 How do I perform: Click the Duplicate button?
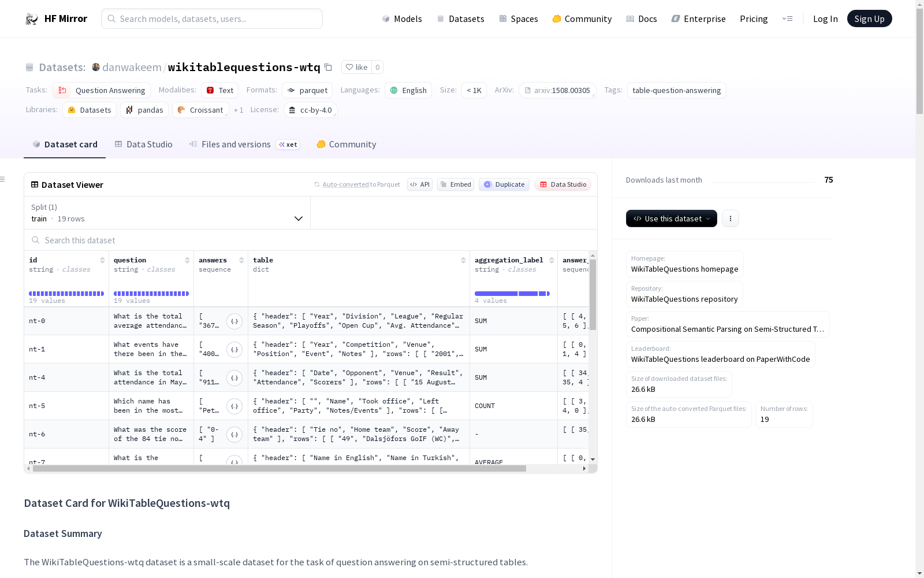coord(504,184)
